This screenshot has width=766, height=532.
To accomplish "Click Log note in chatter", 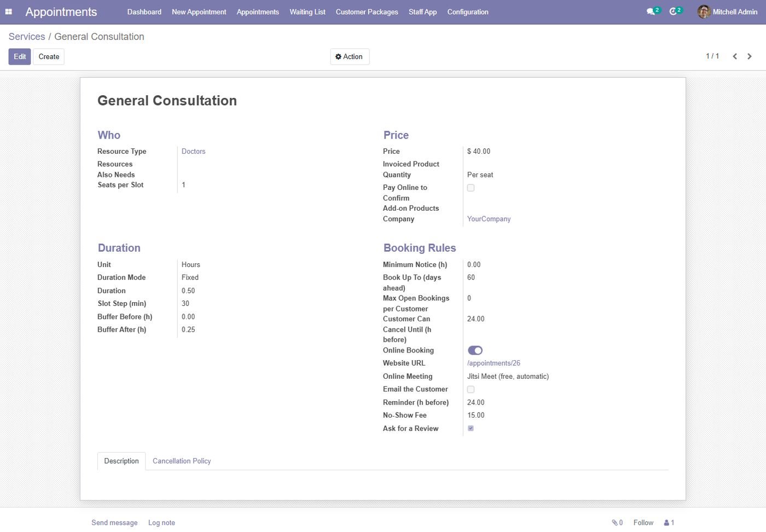I will (x=162, y=523).
